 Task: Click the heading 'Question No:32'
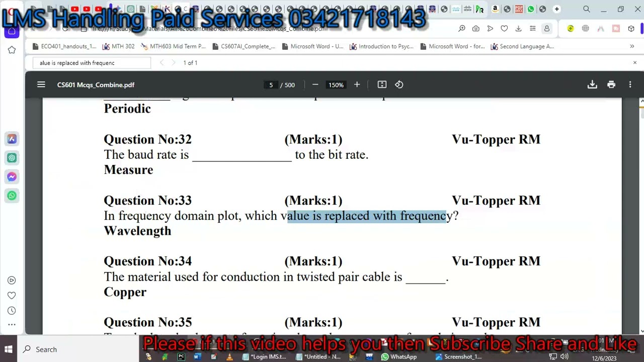(x=147, y=139)
